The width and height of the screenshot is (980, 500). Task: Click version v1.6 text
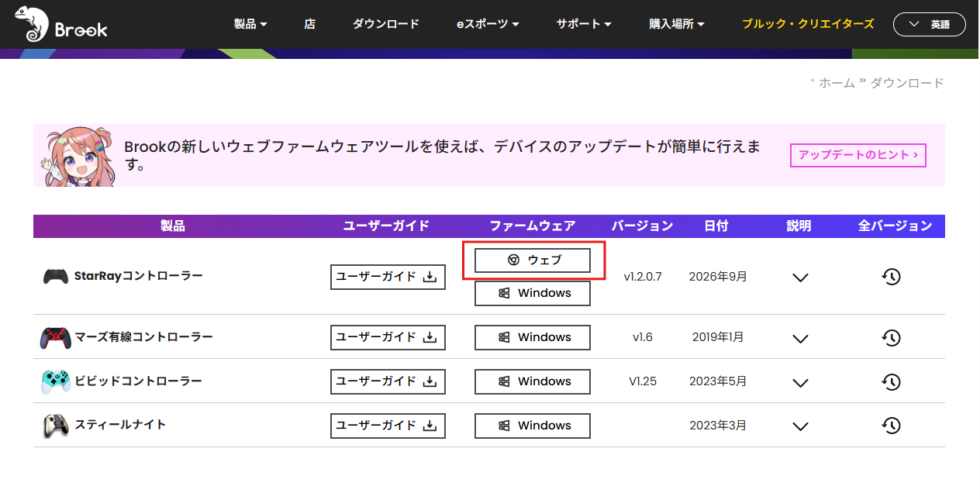pyautogui.click(x=643, y=337)
